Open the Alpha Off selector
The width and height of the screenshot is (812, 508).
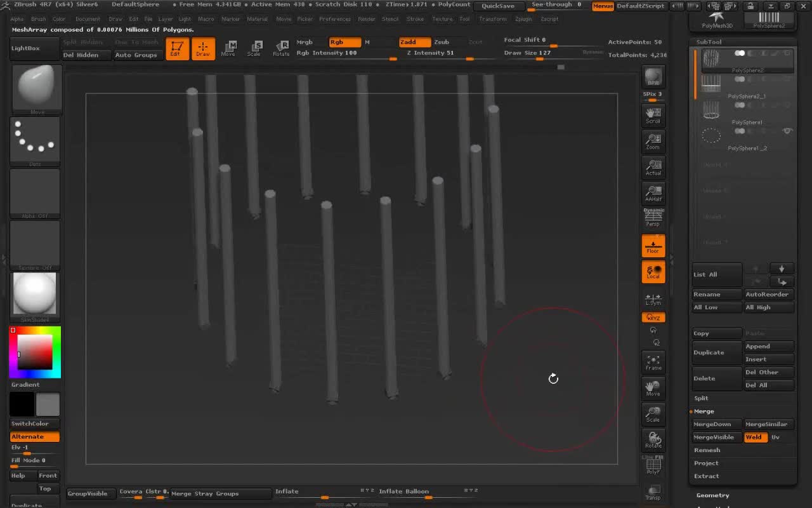(x=36, y=193)
